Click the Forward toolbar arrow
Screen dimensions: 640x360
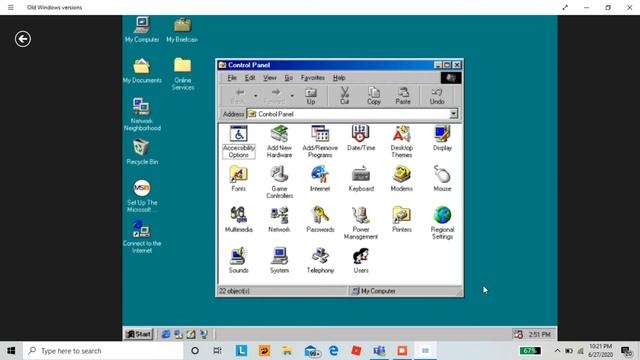coord(275,96)
